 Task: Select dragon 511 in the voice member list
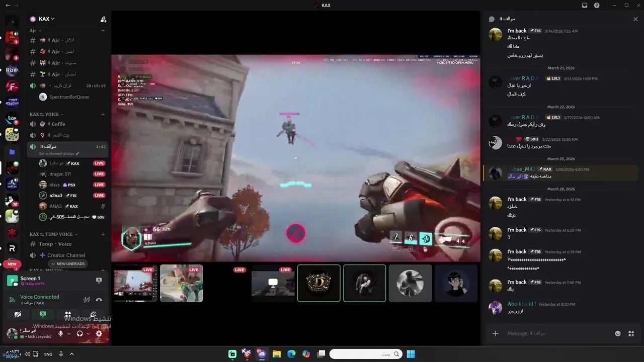[x=72, y=174]
